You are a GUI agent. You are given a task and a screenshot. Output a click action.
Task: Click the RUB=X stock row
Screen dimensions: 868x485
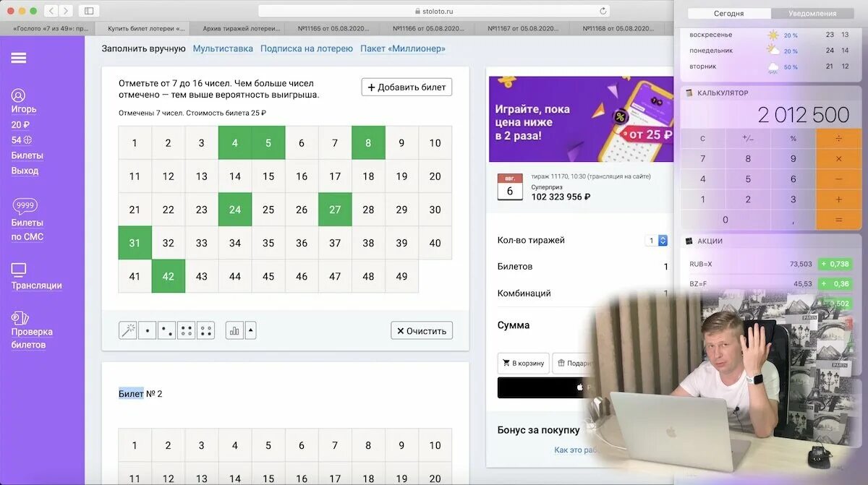point(771,264)
